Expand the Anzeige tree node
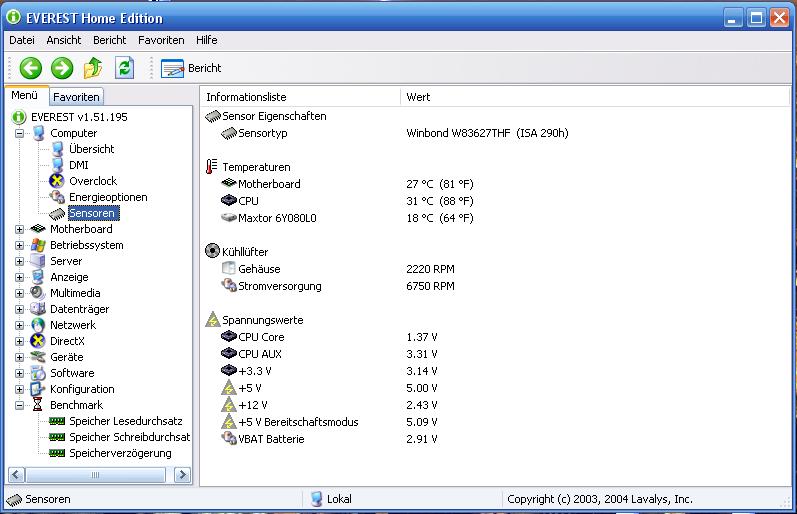Screen dimensions: 797x514 pyautogui.click(x=19, y=277)
